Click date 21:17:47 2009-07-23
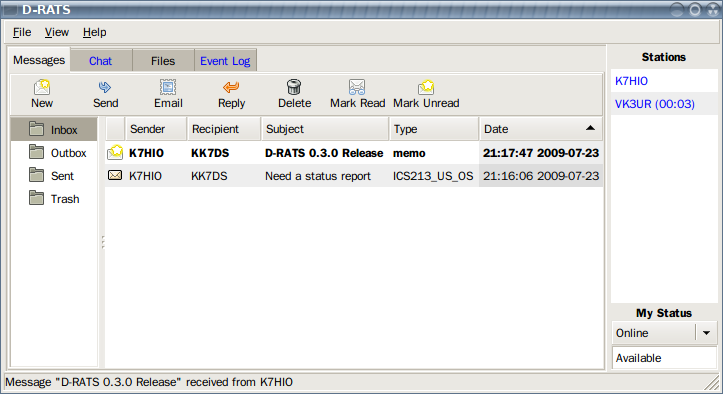723x394 pixels. (x=541, y=153)
